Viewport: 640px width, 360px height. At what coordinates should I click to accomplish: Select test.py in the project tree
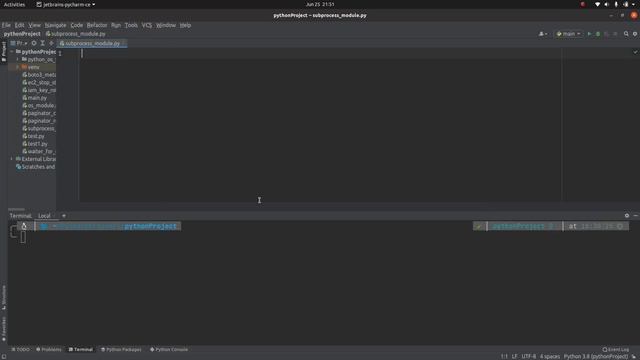coord(33,136)
